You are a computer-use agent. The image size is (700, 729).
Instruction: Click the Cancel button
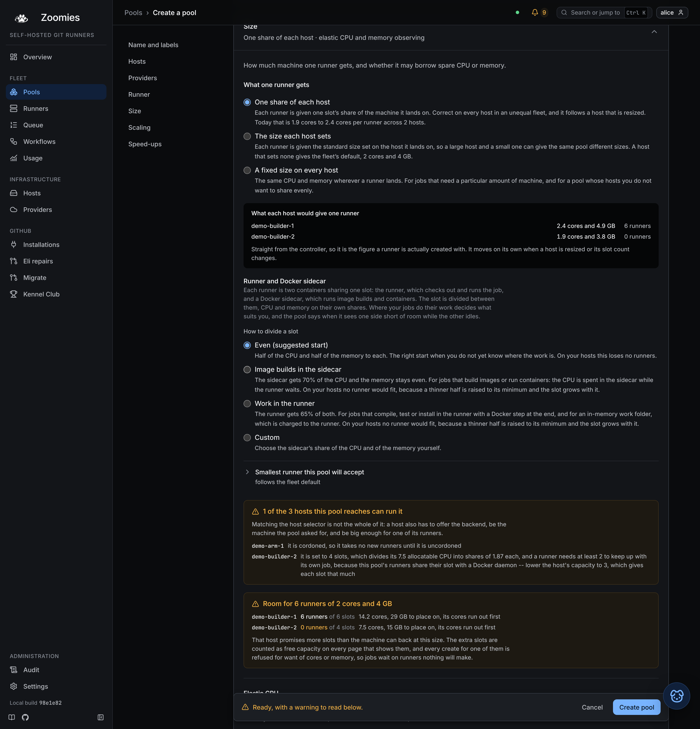[592, 707]
